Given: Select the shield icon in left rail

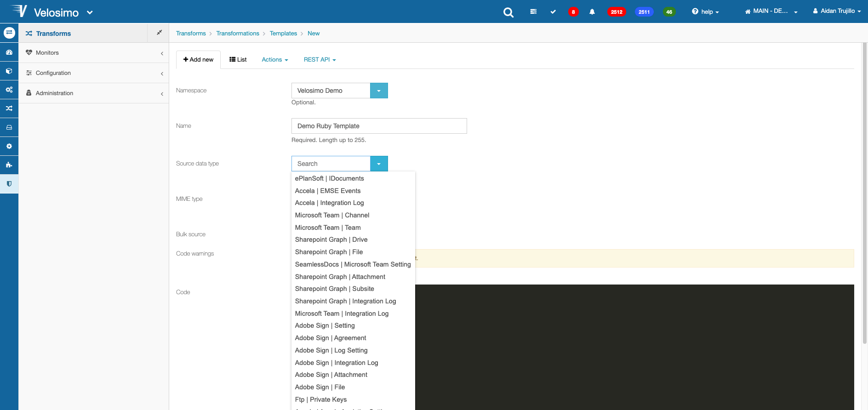Looking at the screenshot, I should coord(9,184).
